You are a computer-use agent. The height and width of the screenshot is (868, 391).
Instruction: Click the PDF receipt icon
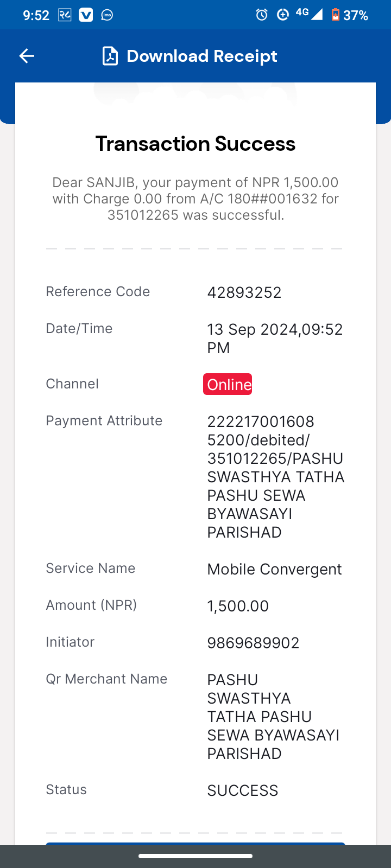click(110, 56)
